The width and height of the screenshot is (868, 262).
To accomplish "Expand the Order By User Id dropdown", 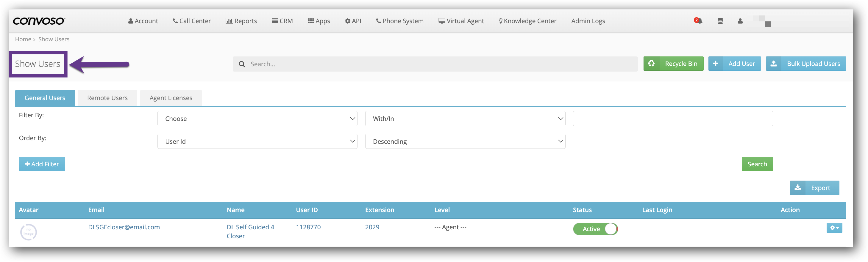I will pyautogui.click(x=257, y=141).
